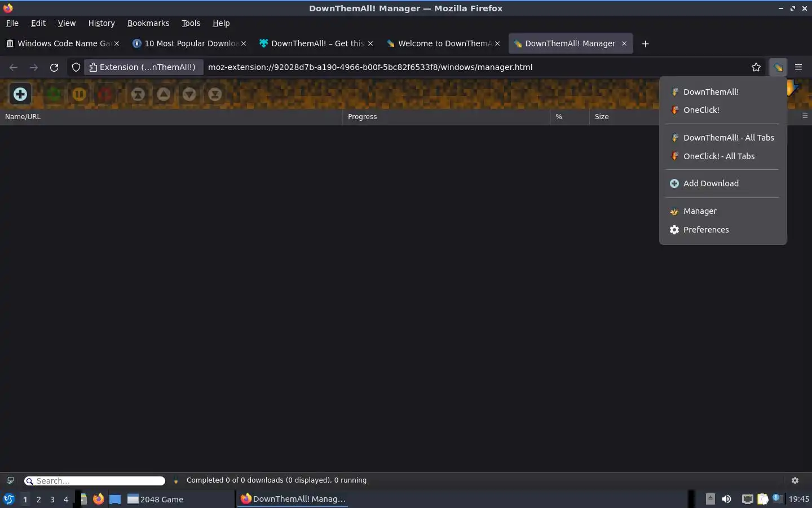Image resolution: width=812 pixels, height=508 pixels.
Task: Bookmark this page with star icon
Action: 756,67
